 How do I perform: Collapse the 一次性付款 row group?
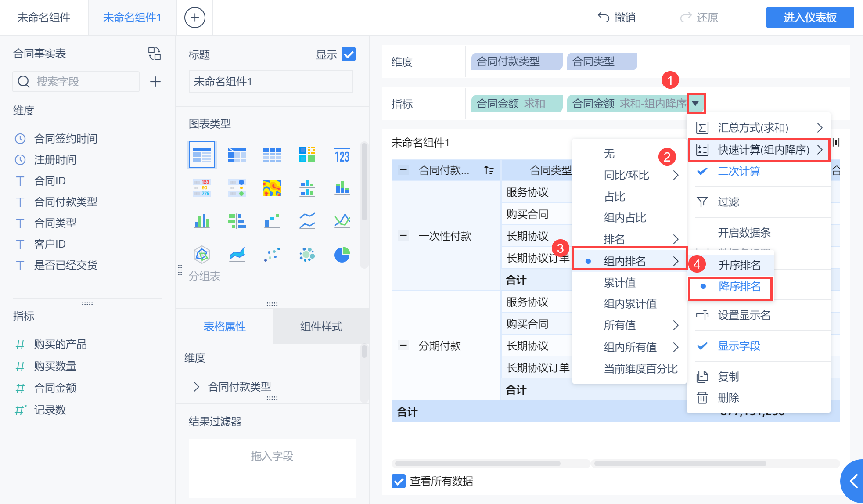[403, 236]
